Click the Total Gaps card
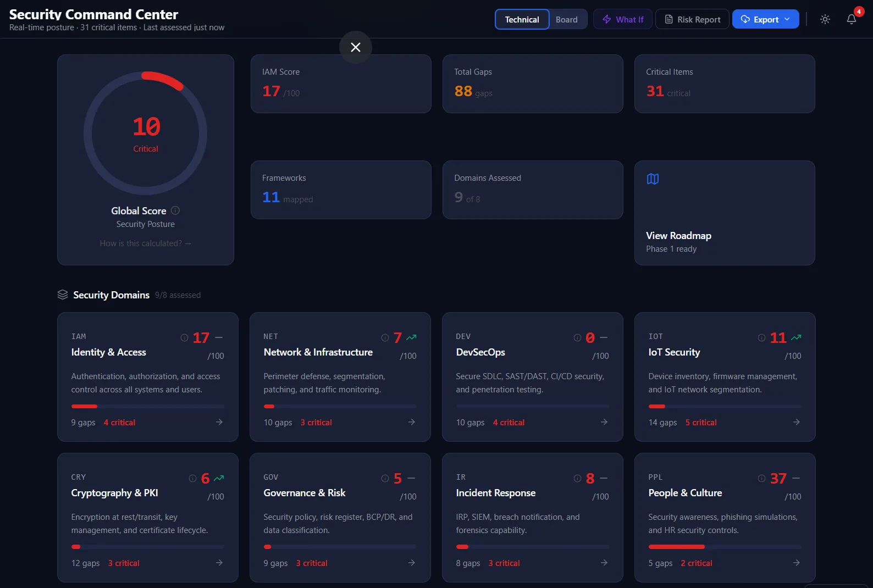This screenshot has height=588, width=873. click(533, 84)
